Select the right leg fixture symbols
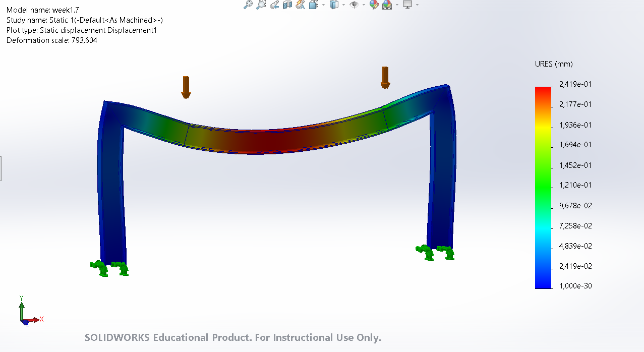 click(435, 252)
